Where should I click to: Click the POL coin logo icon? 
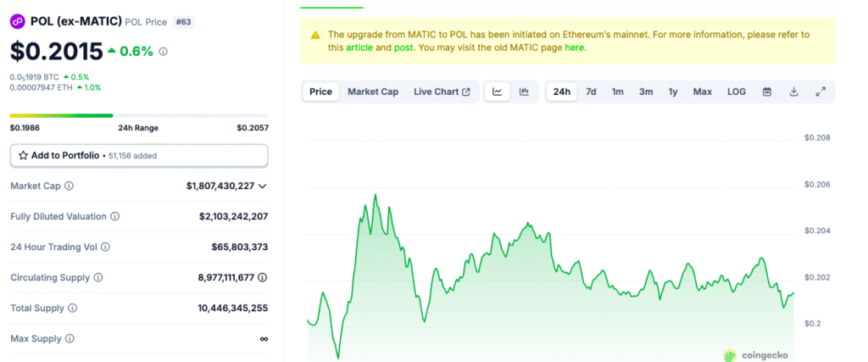click(18, 20)
